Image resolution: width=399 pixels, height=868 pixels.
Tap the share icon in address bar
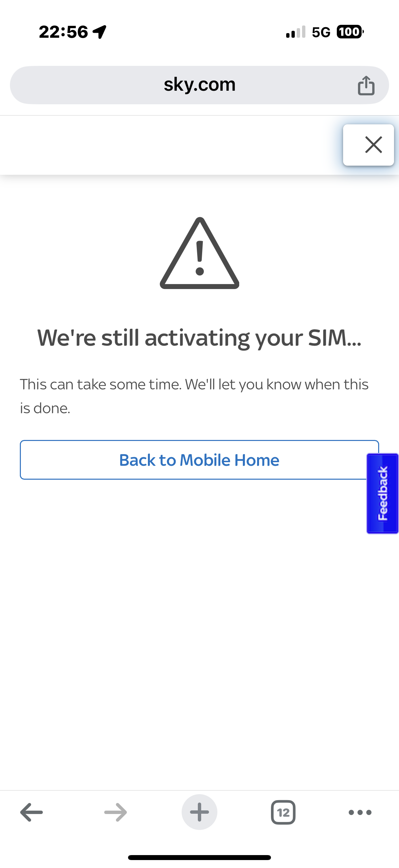click(x=366, y=85)
